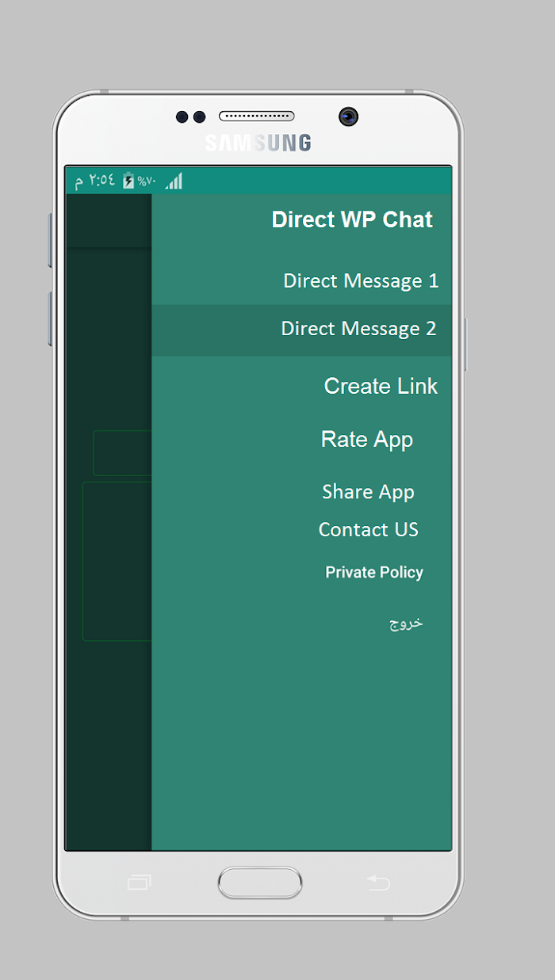Tap the large dimmed message box behind drawer
Viewport: 555px width, 980px height.
point(117,561)
